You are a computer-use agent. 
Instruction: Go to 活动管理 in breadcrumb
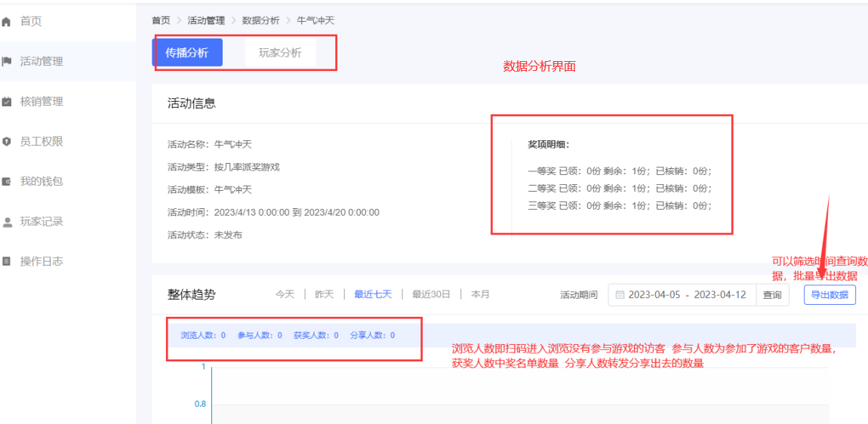(x=206, y=20)
